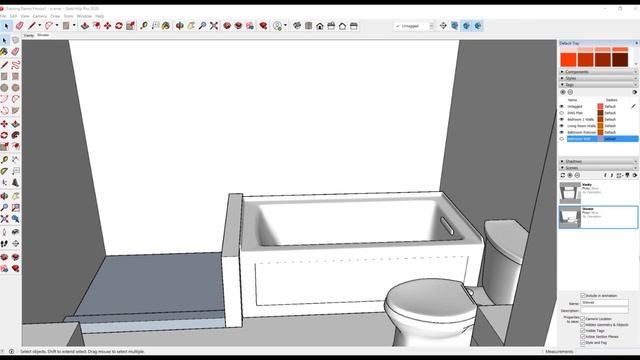
Task: Pick the Paint Bucket tool in top toolbar
Action: click(x=166, y=26)
